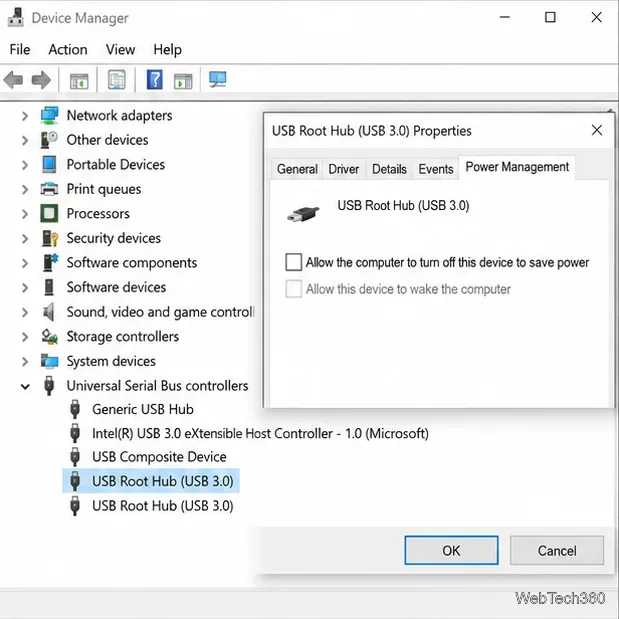Click the Storage controllers icon
This screenshot has width=619, height=619.
point(49,336)
